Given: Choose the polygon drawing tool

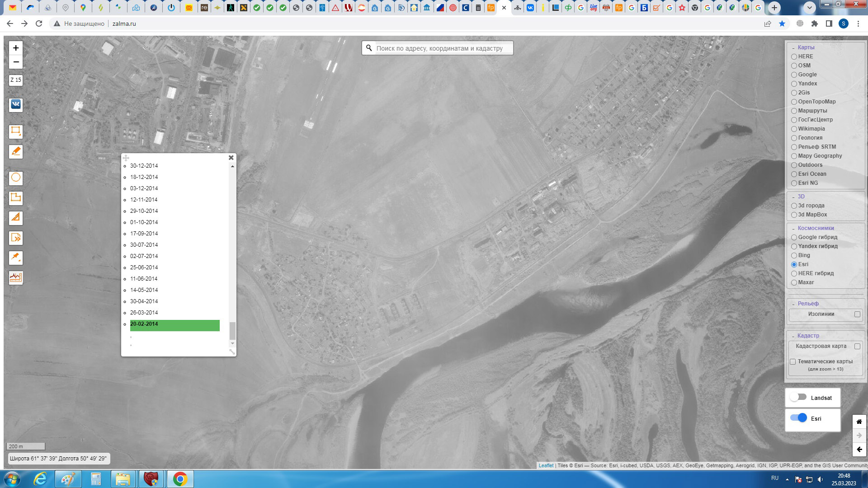Looking at the screenshot, I should [x=16, y=197].
